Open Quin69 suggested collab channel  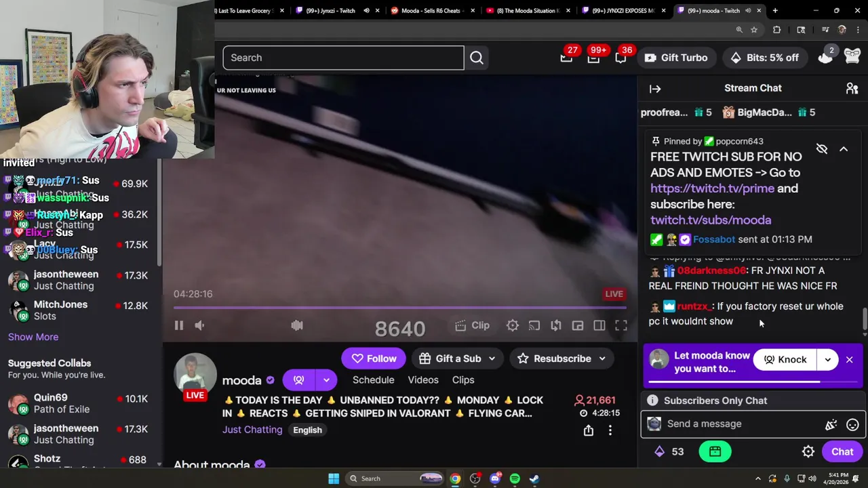click(80, 403)
